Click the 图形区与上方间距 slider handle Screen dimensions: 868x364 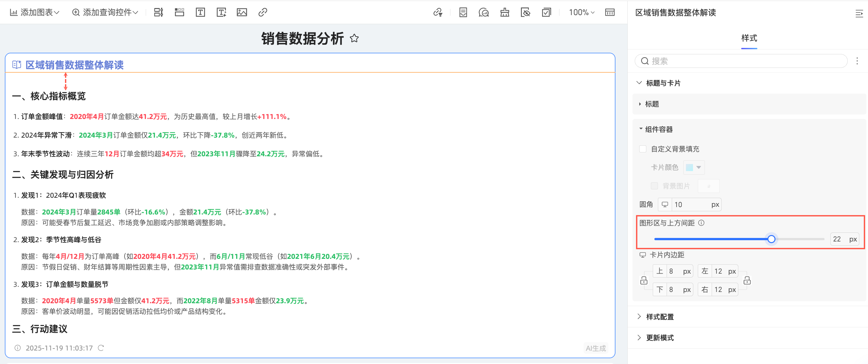click(771, 239)
